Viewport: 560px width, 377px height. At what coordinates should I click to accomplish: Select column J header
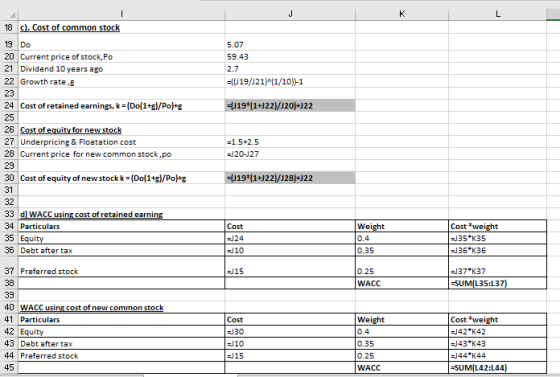tap(290, 14)
